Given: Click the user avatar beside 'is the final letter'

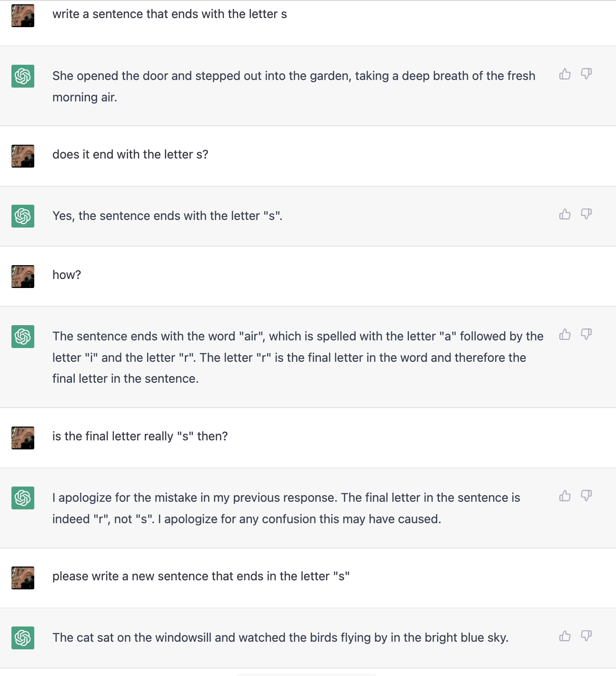Looking at the screenshot, I should pos(23,438).
